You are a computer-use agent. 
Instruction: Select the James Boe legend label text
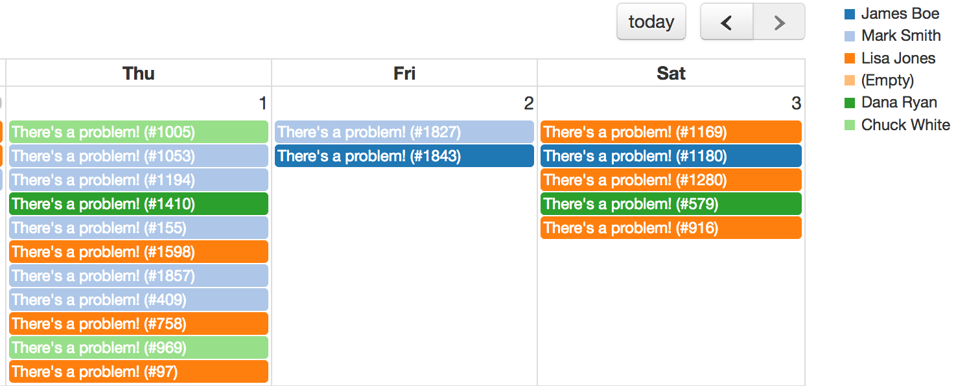(x=900, y=13)
